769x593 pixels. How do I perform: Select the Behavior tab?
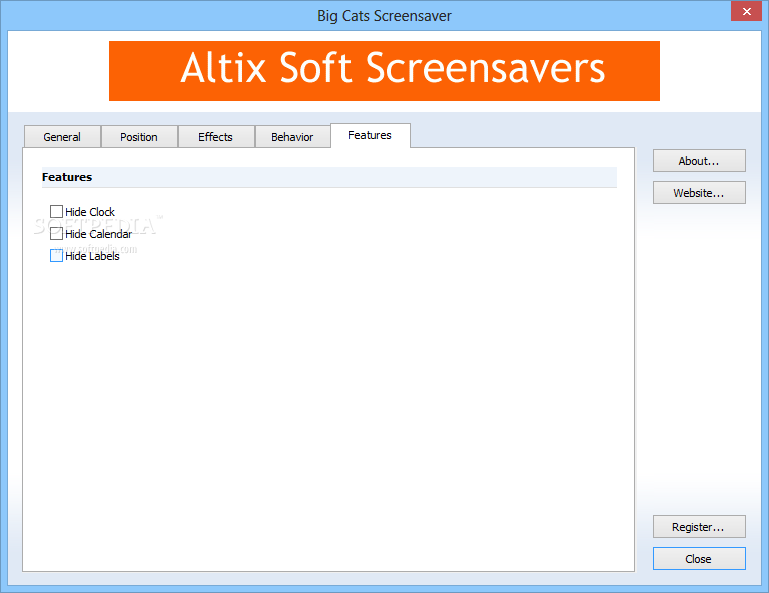click(x=292, y=137)
